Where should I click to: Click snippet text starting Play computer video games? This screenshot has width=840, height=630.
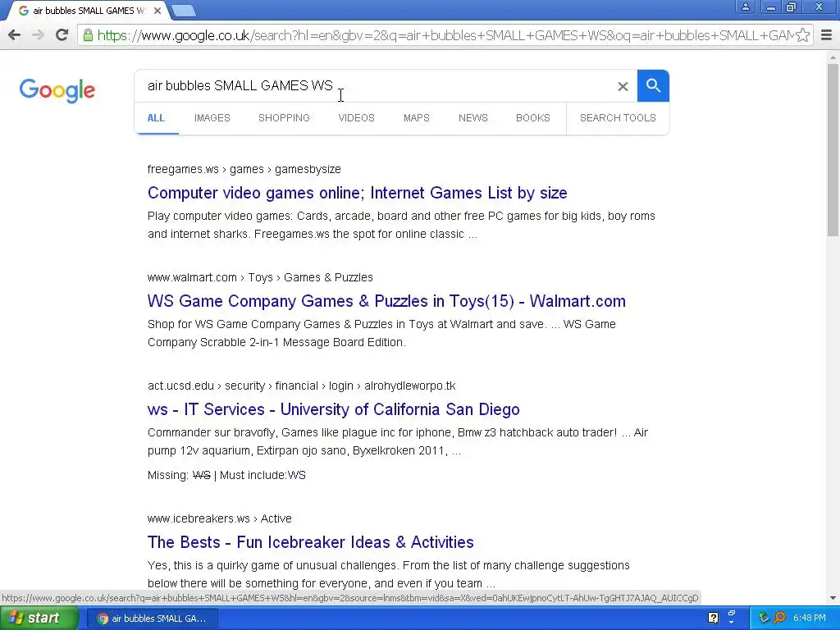pos(401,225)
